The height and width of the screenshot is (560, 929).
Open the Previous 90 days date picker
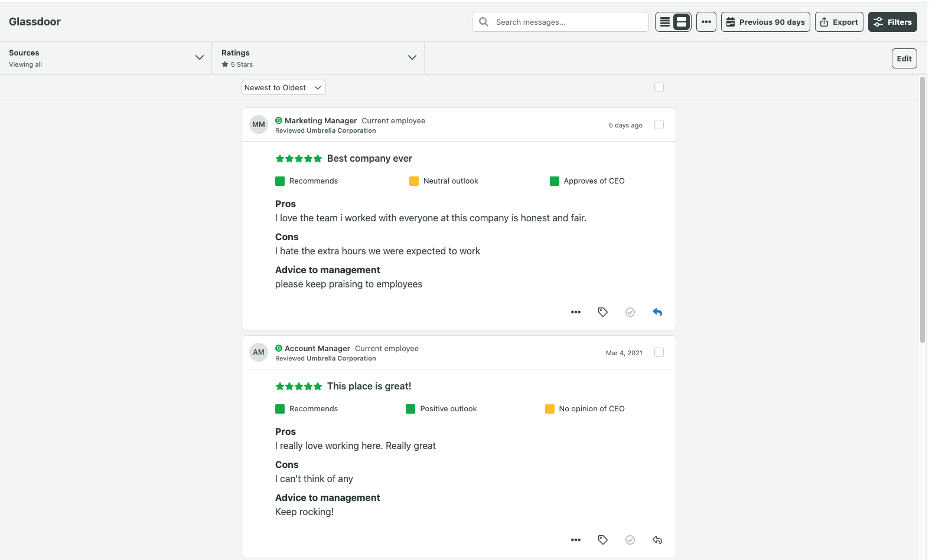tap(765, 22)
